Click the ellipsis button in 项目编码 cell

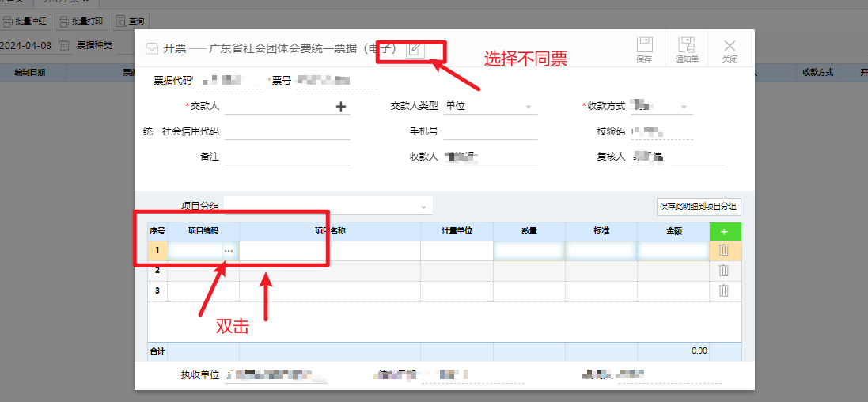point(229,251)
